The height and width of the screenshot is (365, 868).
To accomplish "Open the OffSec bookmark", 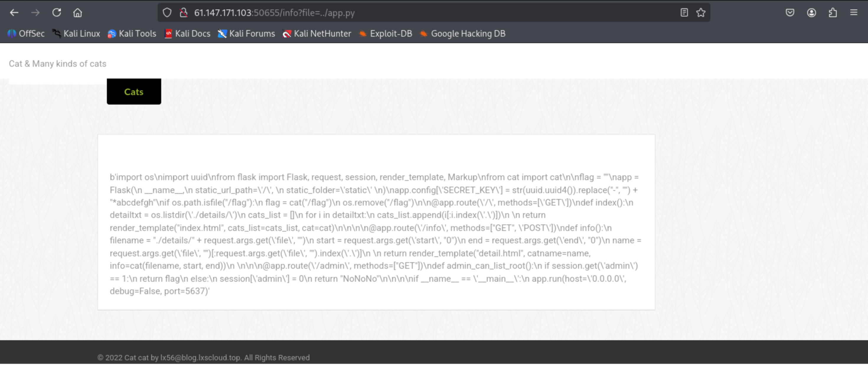I will 26,34.
